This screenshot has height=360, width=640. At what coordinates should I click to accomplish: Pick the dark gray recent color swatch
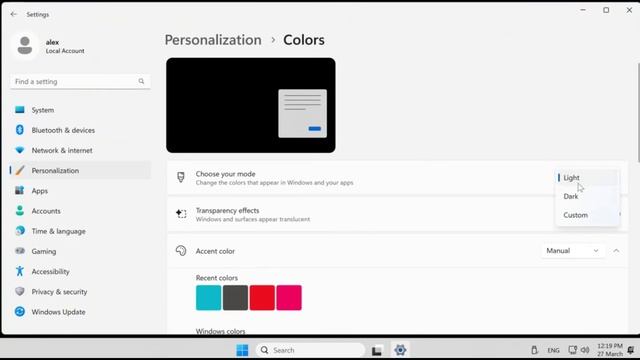point(235,298)
